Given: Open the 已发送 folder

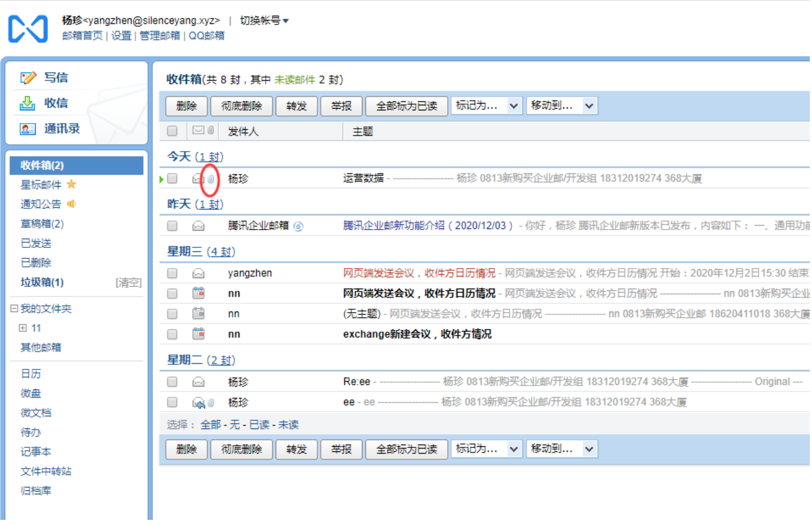Looking at the screenshot, I should (x=36, y=243).
